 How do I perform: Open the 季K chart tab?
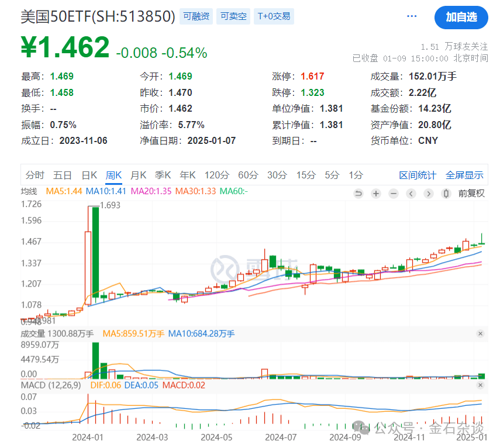coord(163,175)
